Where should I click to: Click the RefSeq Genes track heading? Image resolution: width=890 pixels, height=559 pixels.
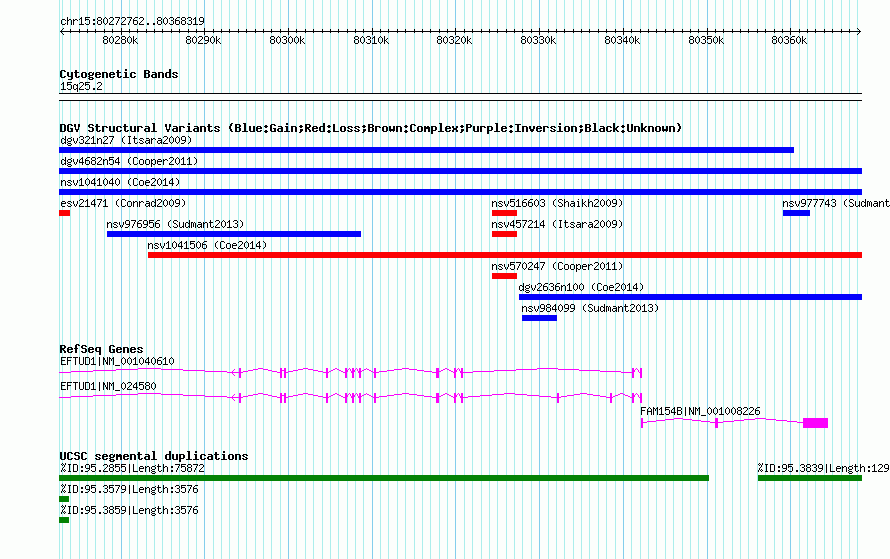point(101,348)
